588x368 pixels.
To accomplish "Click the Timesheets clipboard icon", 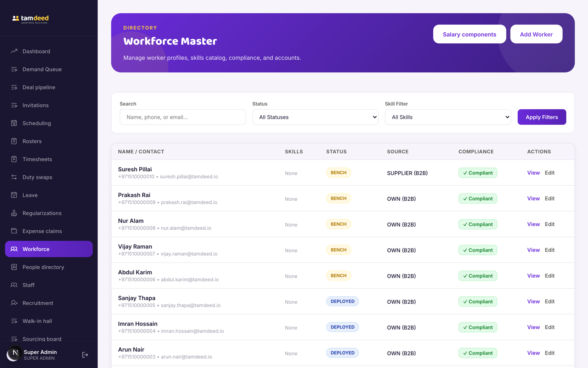I will (14, 159).
